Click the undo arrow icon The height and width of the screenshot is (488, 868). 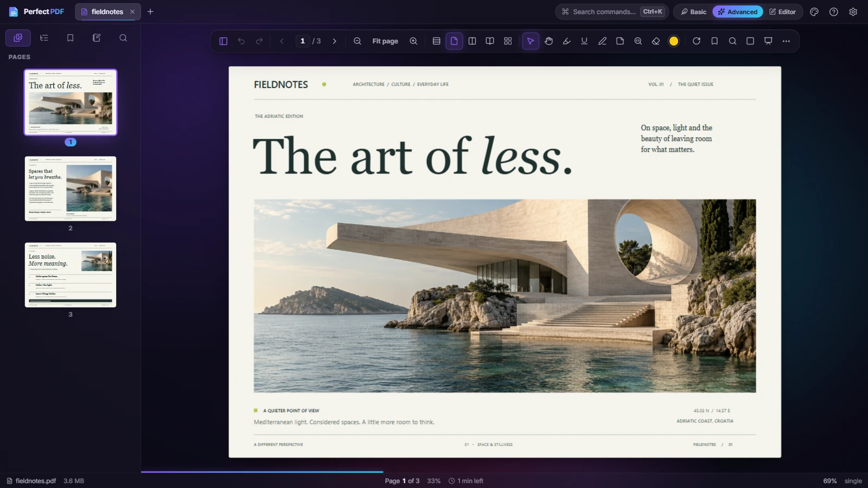coord(241,41)
